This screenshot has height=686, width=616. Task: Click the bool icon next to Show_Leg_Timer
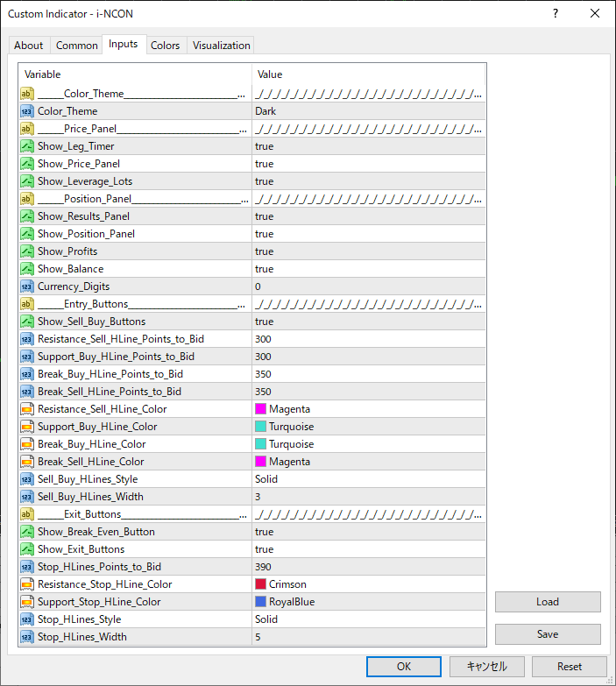pos(26,146)
